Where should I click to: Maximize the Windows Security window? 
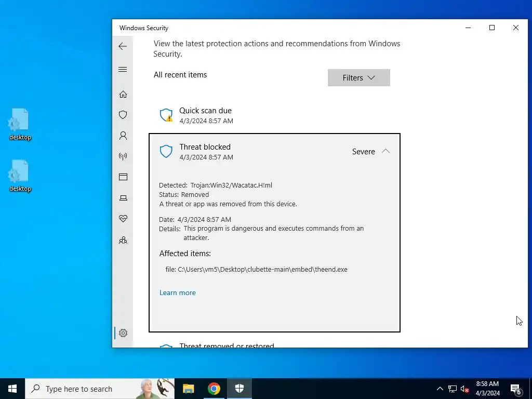click(x=491, y=28)
